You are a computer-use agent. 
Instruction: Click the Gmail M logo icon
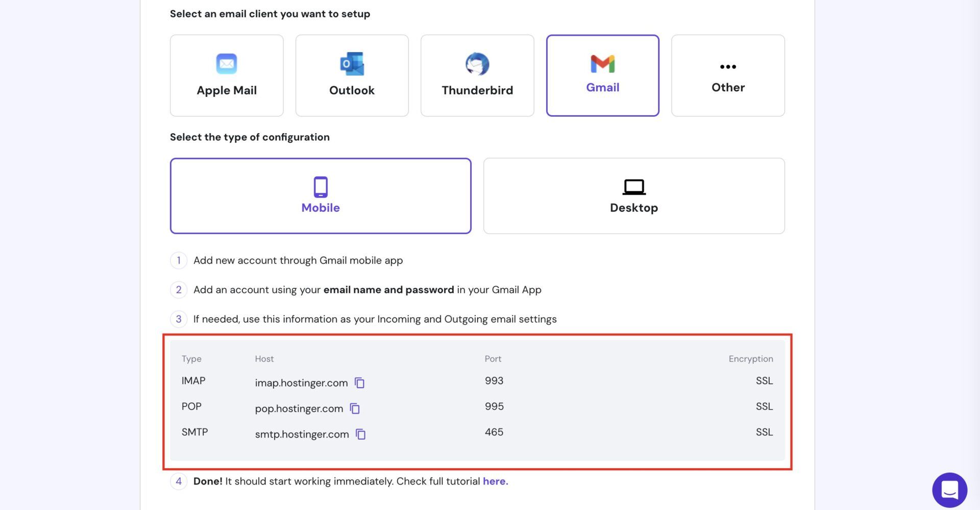602,64
